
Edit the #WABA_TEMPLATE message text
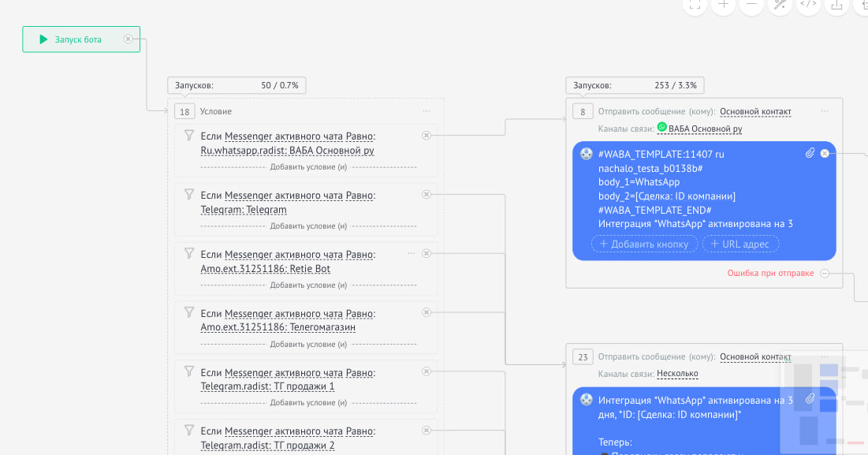tap(696, 189)
